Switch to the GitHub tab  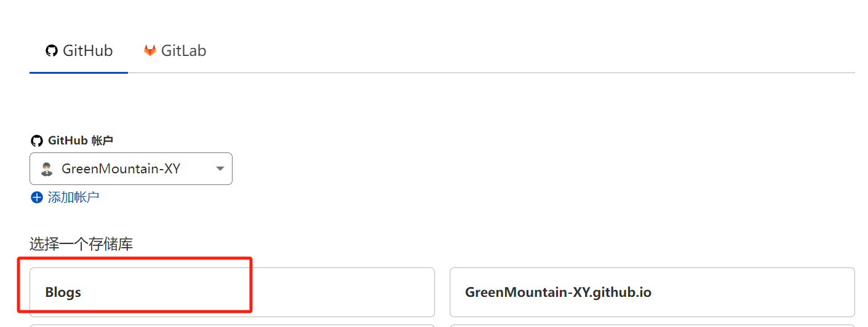point(79,51)
